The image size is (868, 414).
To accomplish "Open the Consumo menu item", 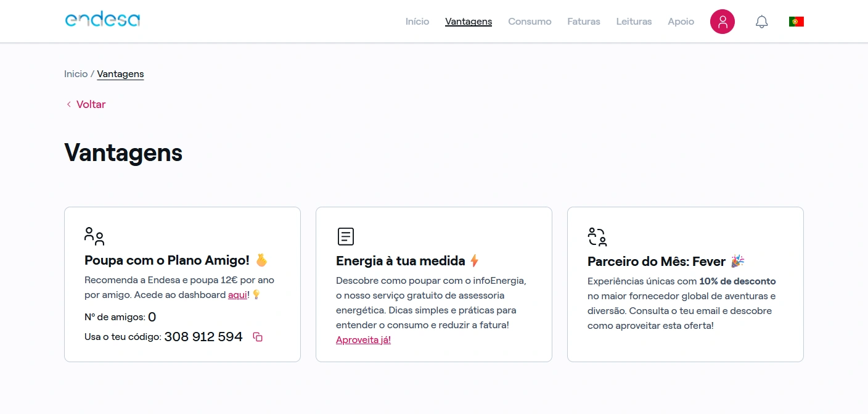I will pyautogui.click(x=530, y=22).
